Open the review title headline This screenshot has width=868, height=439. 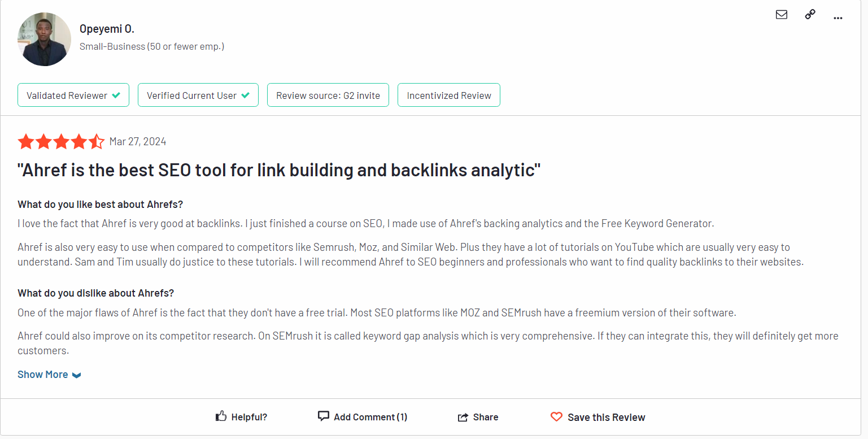point(279,170)
